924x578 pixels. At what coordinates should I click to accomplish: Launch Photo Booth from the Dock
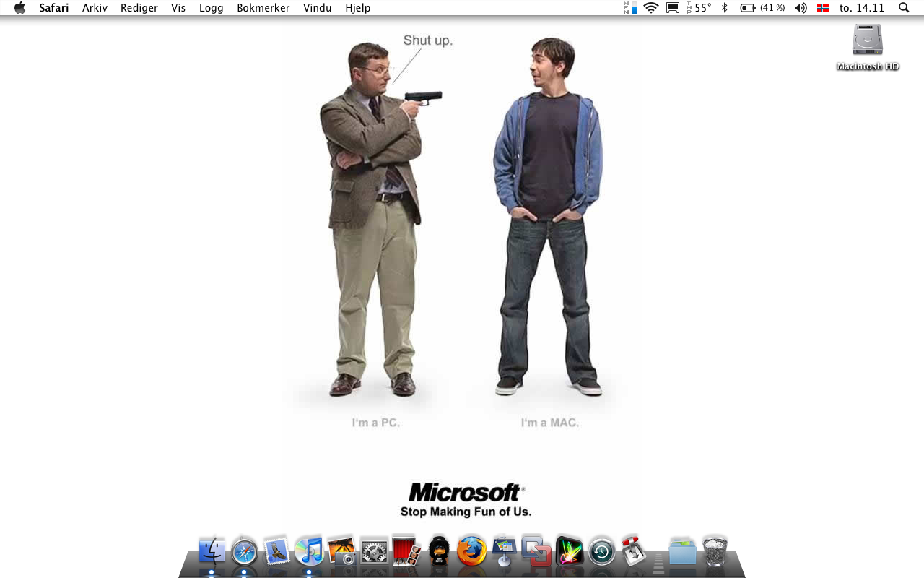click(406, 551)
